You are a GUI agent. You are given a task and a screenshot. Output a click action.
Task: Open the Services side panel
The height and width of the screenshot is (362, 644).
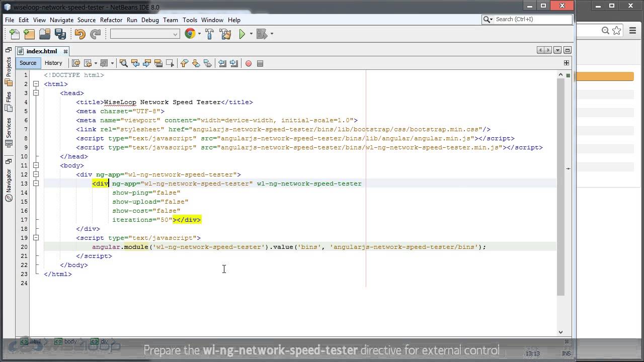pyautogui.click(x=9, y=132)
